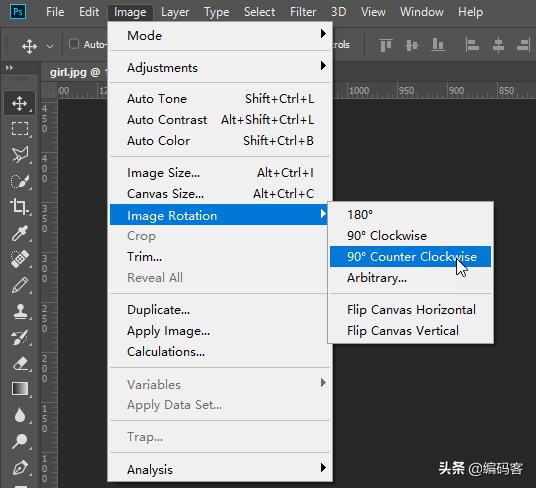Viewport: 536px width, 488px height.
Task: Open the Select menu
Action: coord(259,12)
